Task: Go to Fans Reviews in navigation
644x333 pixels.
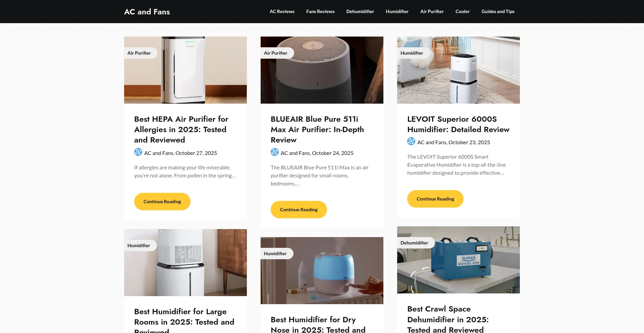Action: [320, 11]
